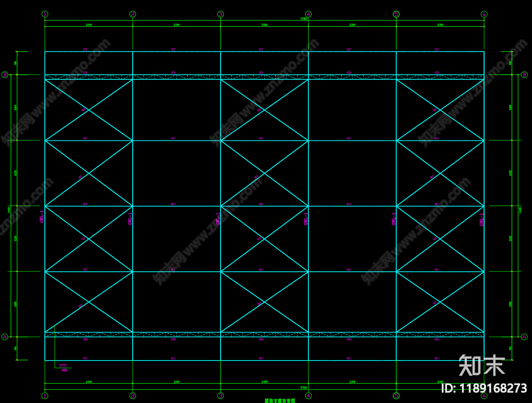Click the GWL-1 label on axis 5
The image size is (532, 403).
(394, 219)
